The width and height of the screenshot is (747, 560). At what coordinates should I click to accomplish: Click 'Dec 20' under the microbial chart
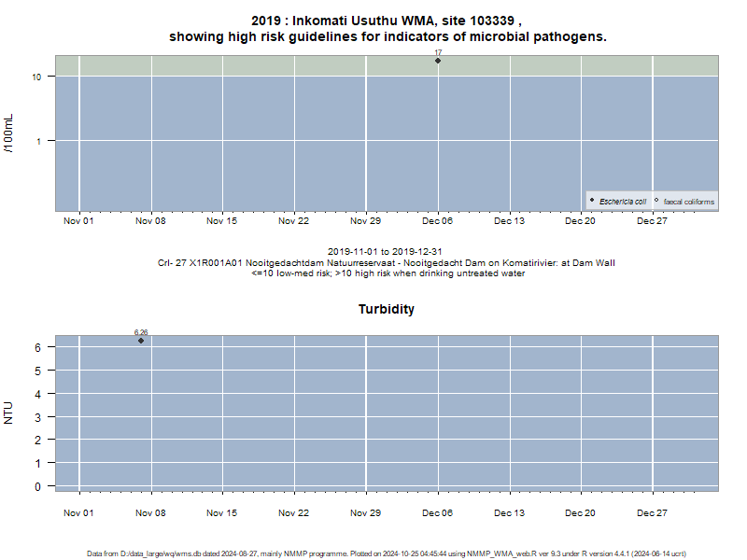[x=580, y=221]
